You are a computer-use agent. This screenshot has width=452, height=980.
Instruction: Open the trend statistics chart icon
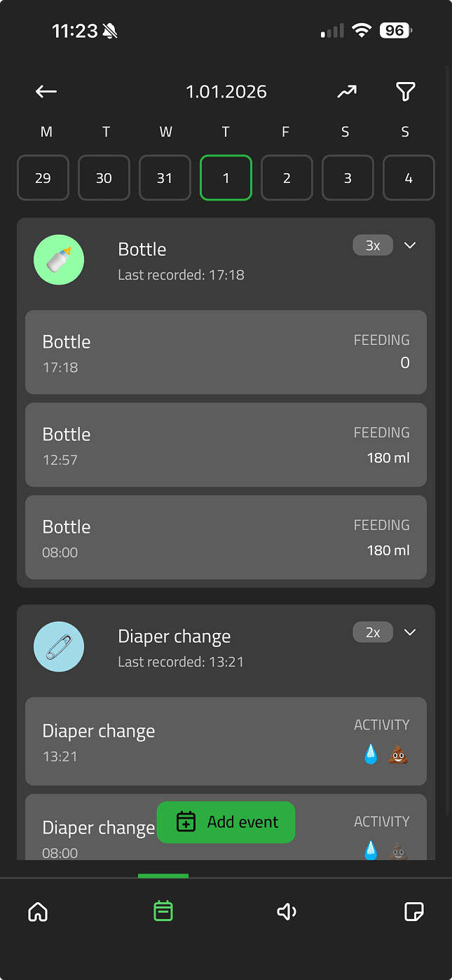(346, 92)
